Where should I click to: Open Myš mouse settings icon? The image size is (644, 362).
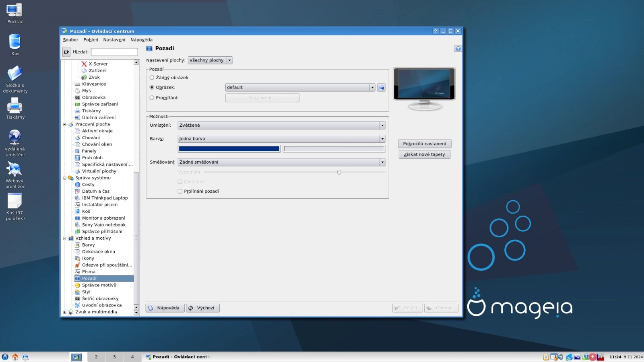click(x=77, y=91)
